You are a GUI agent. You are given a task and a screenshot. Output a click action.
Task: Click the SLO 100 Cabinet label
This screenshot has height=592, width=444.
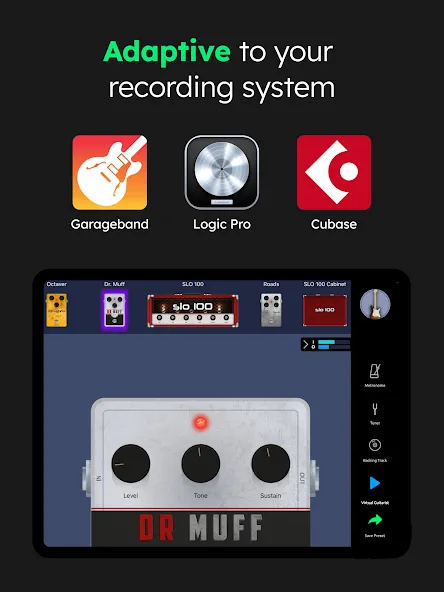325,284
